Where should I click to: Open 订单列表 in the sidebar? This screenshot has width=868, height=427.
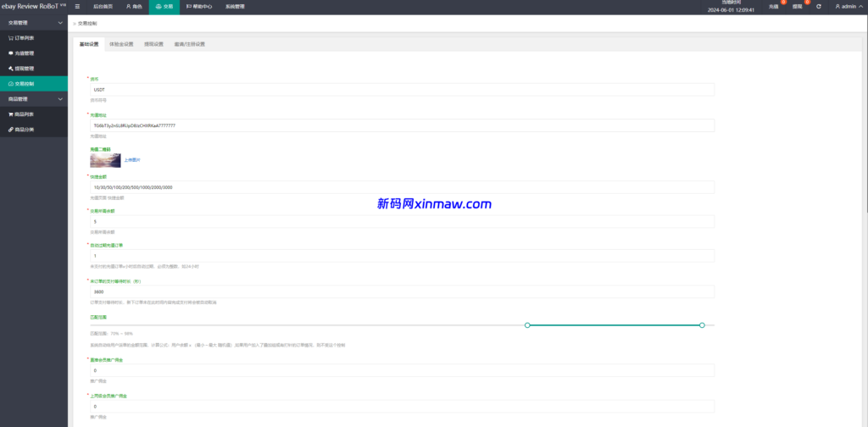[34, 38]
